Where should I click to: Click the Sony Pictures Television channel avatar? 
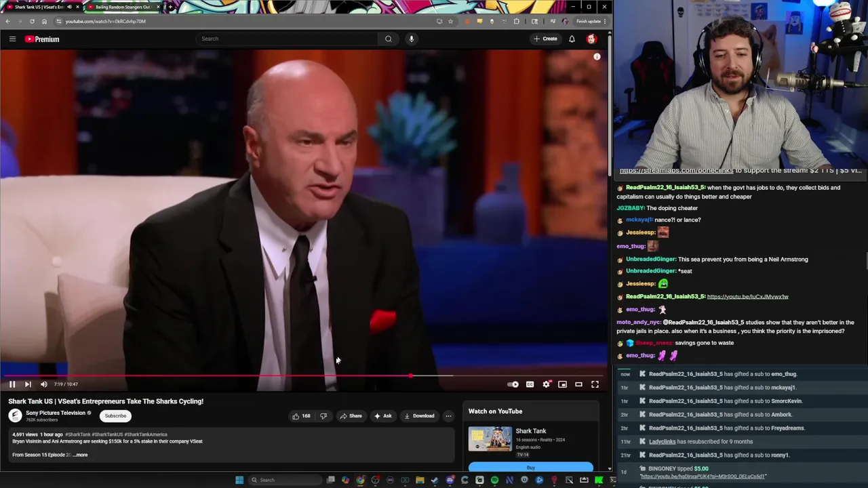(15, 415)
